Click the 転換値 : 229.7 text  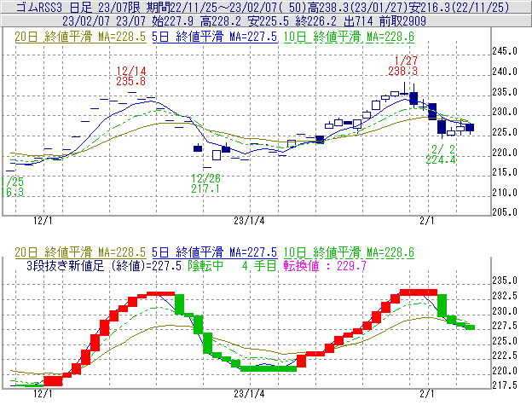[x=325, y=265]
